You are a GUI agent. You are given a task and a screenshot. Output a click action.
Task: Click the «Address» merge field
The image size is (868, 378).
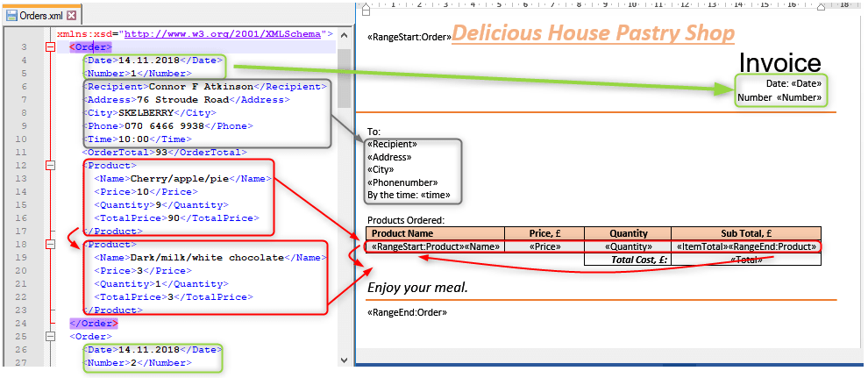389,157
